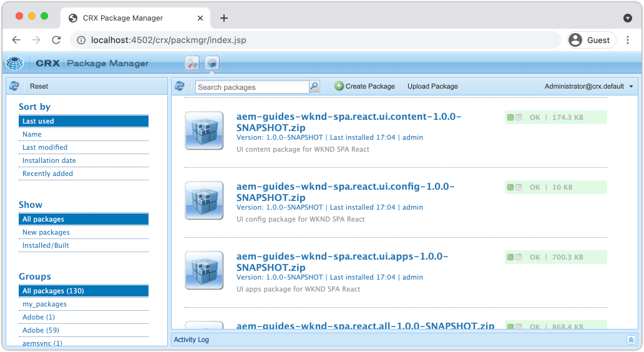Open aem-guides-wknd-spa.react.all package link

coord(365,325)
